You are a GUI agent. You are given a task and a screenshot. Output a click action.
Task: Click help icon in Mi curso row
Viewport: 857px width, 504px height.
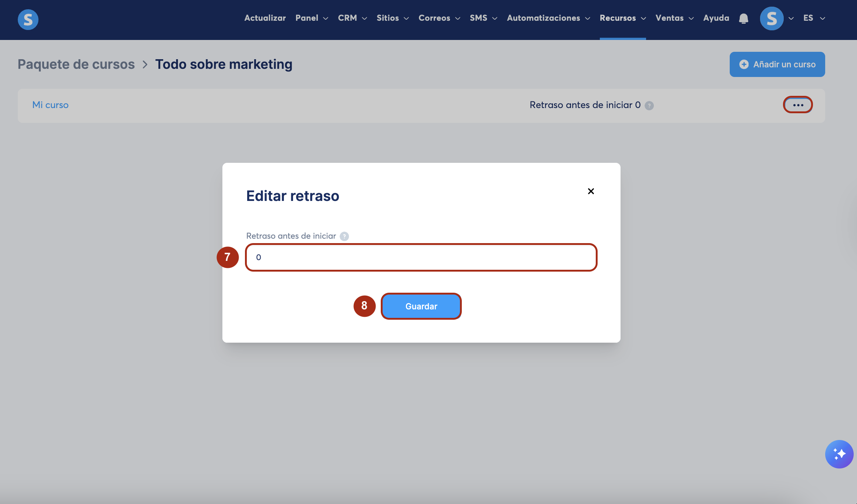tap(649, 106)
